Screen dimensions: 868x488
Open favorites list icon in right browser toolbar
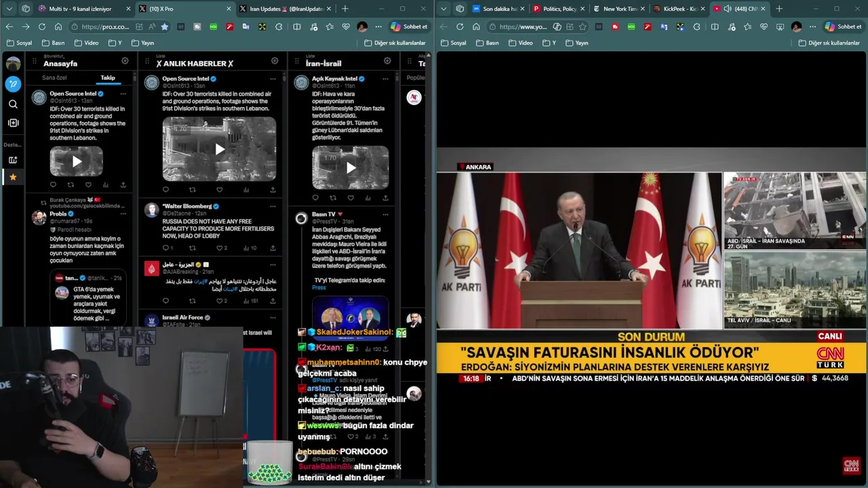(747, 26)
